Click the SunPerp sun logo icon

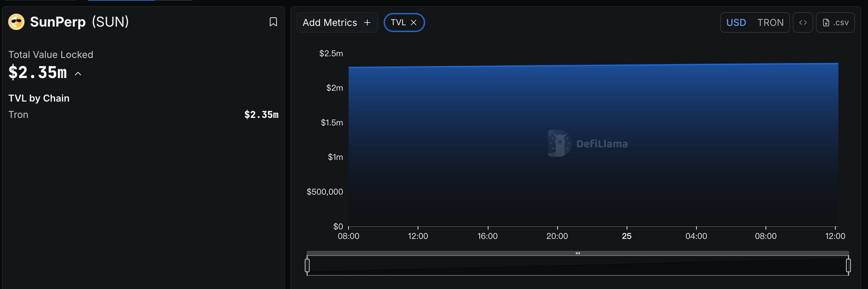[x=16, y=22]
